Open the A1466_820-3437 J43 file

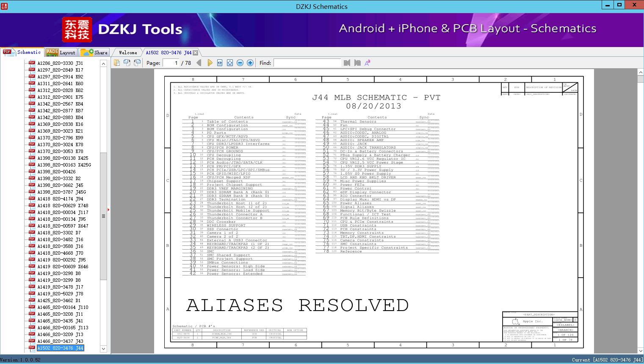(x=60, y=341)
